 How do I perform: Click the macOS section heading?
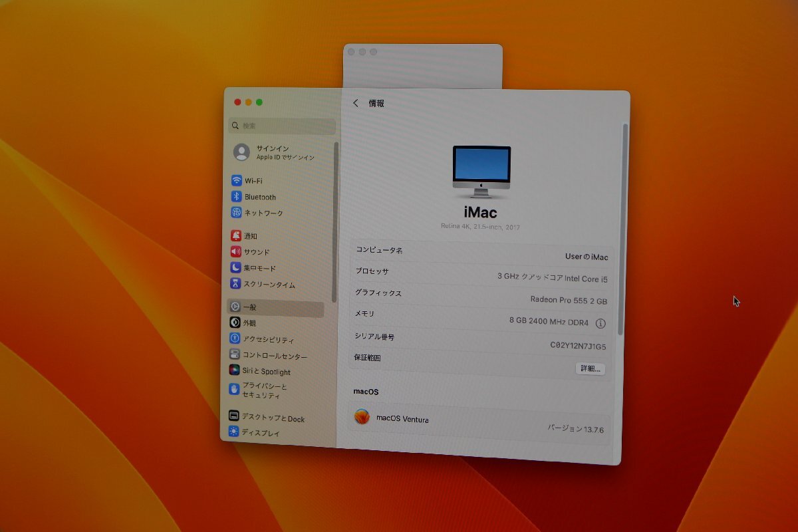[x=366, y=392]
